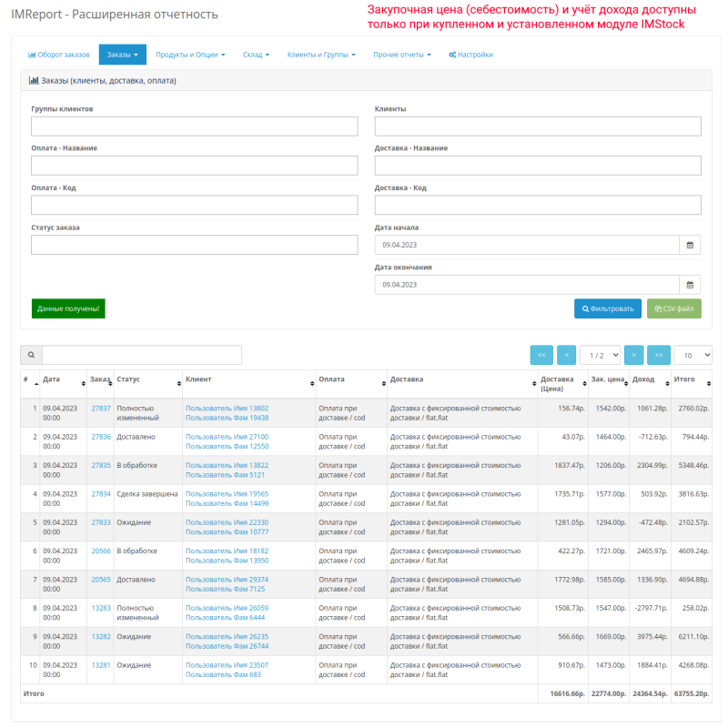Open the Клиенты и Группы menu
728x728 pixels.
coord(323,54)
